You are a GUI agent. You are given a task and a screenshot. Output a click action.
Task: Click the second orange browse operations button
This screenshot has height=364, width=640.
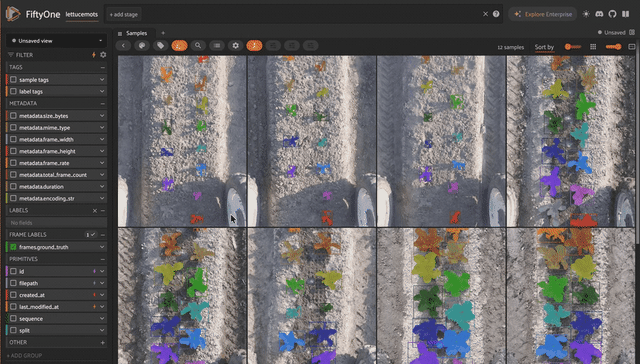coord(254,46)
